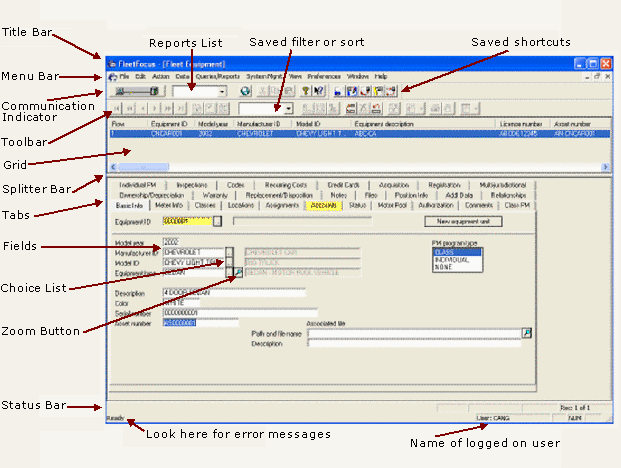Select INDIVIDUAL in PM program type list
This screenshot has width=621, height=468.
point(456,260)
